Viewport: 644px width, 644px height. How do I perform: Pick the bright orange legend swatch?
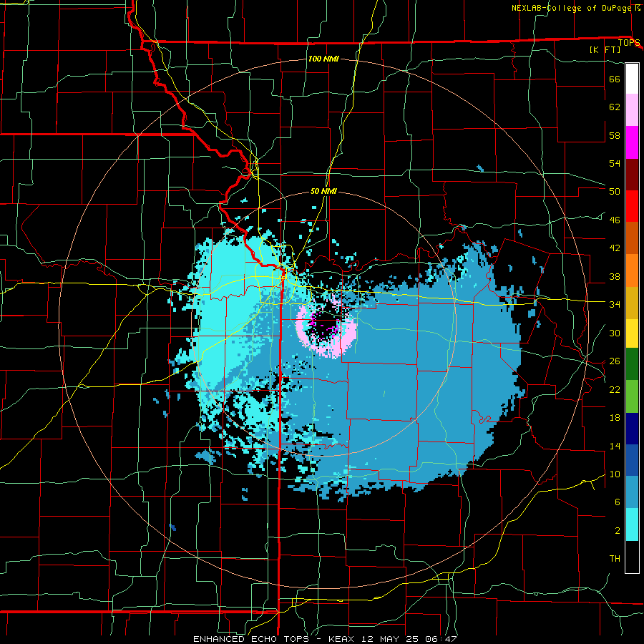point(632,270)
